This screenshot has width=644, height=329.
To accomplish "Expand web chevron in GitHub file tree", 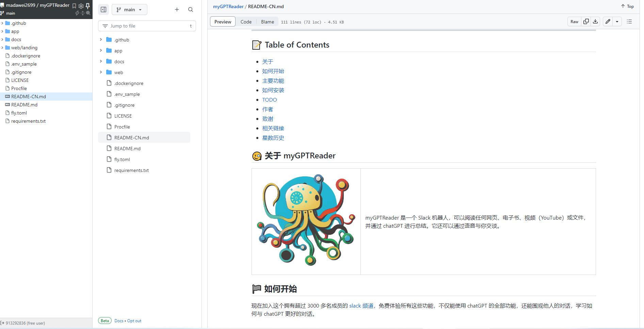I will pos(101,72).
